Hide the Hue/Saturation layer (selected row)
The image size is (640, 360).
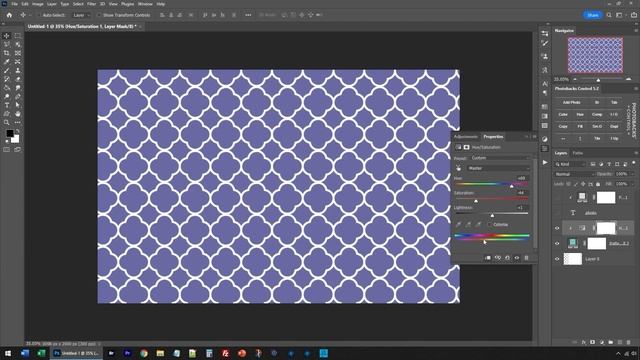557,228
